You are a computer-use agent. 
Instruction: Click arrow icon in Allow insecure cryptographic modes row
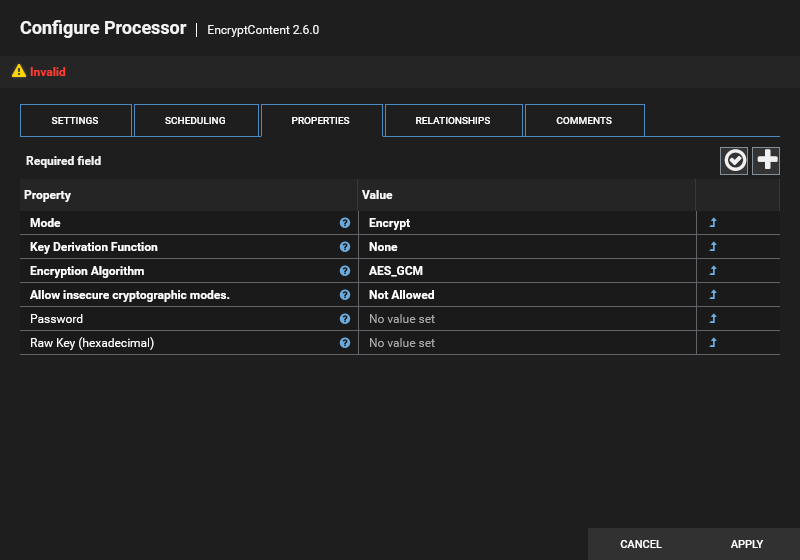713,294
